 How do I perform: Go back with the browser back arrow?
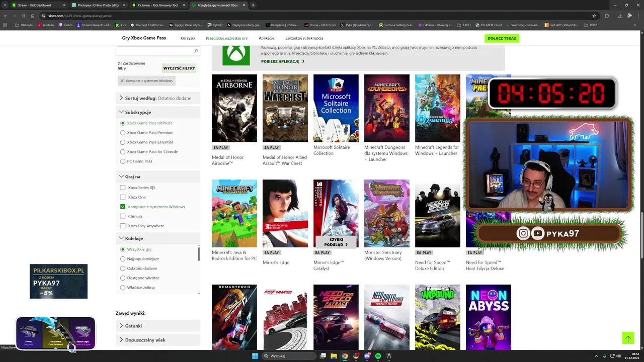point(6,16)
